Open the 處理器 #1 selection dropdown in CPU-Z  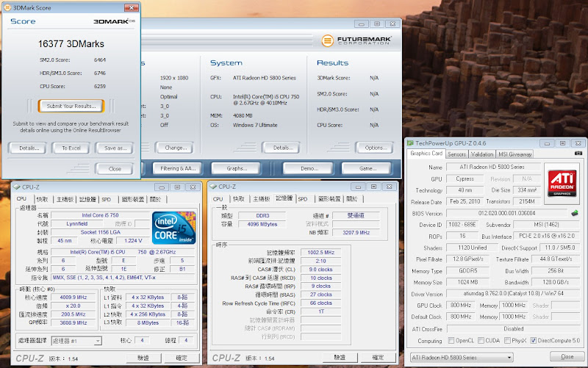(x=76, y=341)
